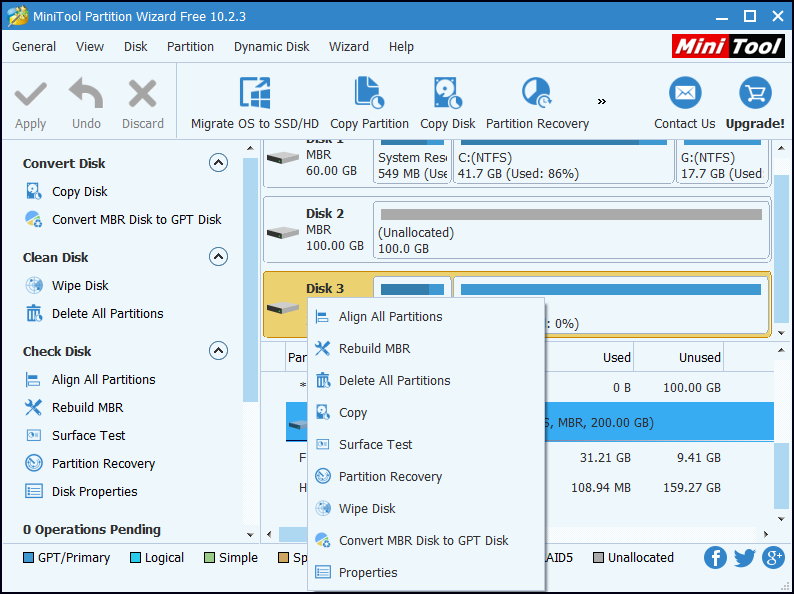Open Copy Partition wizard from toolbar

coord(369,104)
